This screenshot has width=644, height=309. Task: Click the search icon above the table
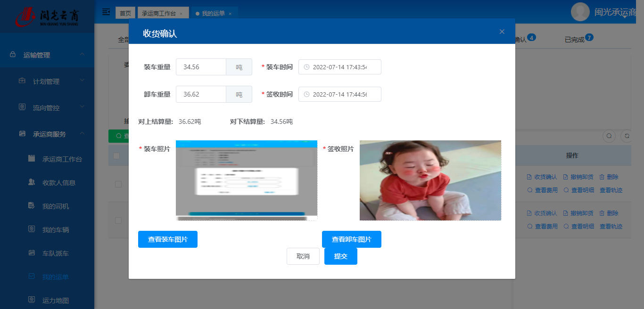(x=609, y=136)
